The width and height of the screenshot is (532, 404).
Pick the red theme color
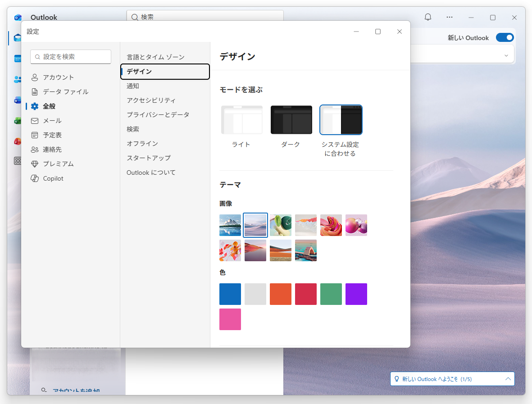coord(306,294)
